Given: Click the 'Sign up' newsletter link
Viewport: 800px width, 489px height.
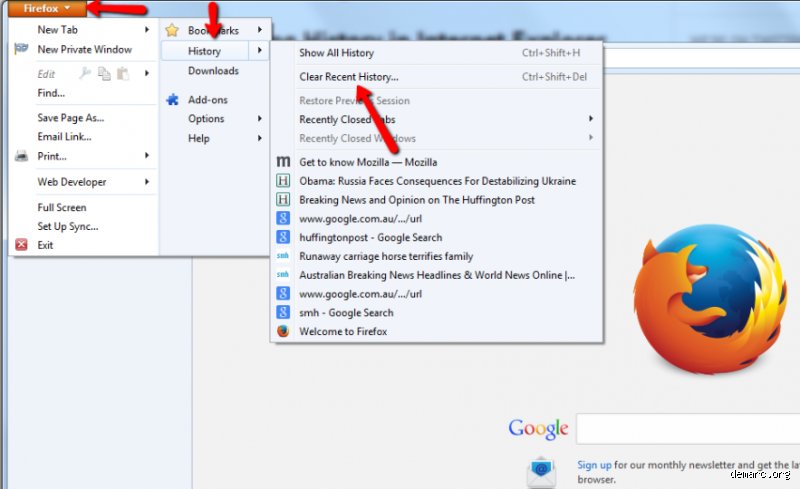Looking at the screenshot, I should [594, 465].
